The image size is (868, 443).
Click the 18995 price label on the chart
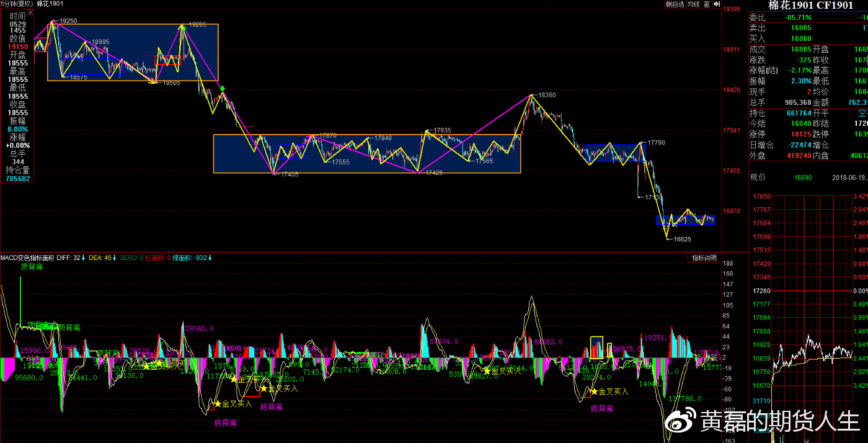tap(100, 42)
